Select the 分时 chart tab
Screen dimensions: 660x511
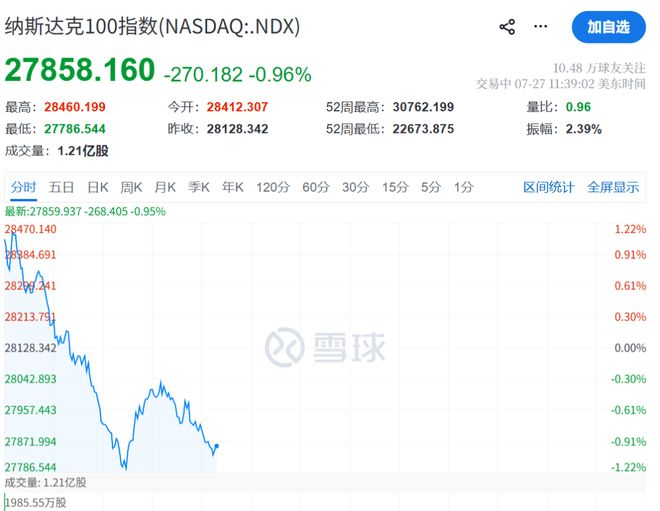24,187
